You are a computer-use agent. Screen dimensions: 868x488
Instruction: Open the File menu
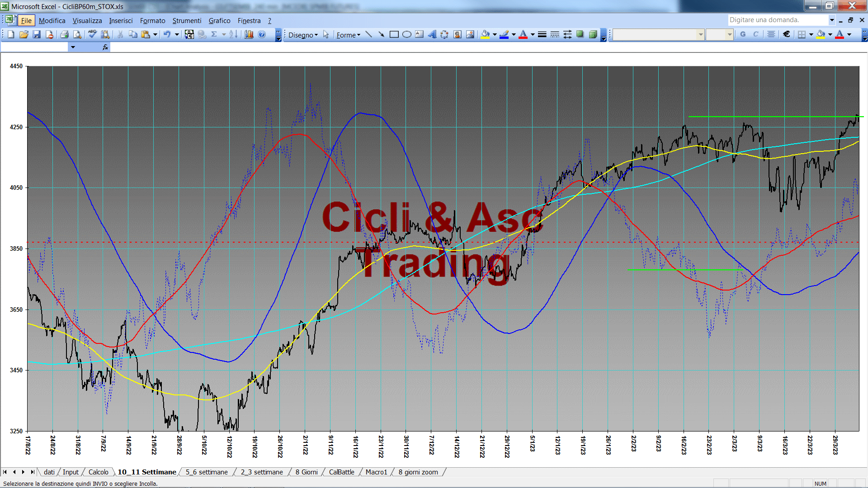point(26,20)
